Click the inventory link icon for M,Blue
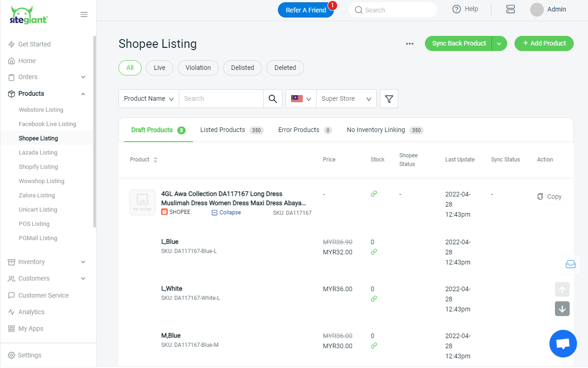The height and width of the screenshot is (368, 588). pyautogui.click(x=374, y=345)
